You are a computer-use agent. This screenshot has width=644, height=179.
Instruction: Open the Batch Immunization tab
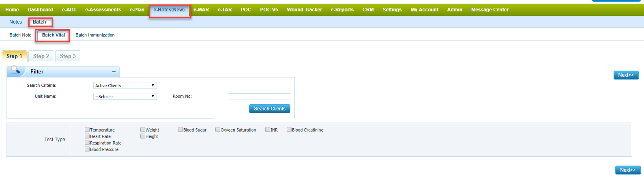click(x=95, y=35)
